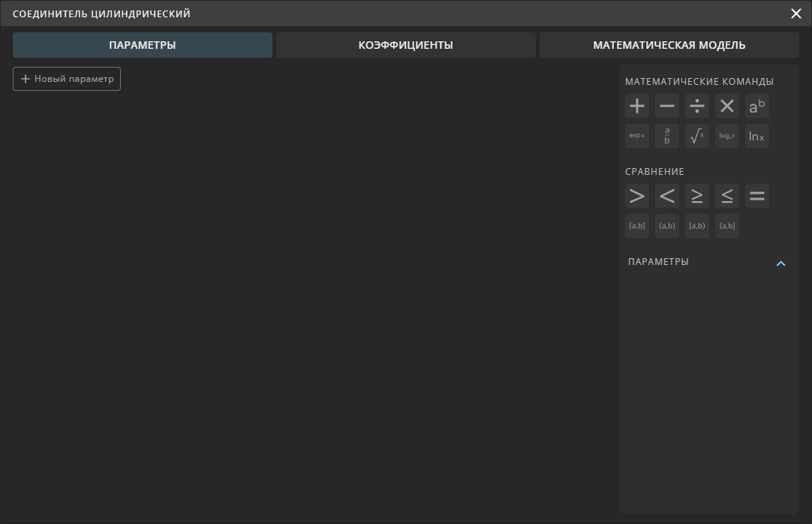
Task: Insert the natural logarithm ln x
Action: (757, 136)
